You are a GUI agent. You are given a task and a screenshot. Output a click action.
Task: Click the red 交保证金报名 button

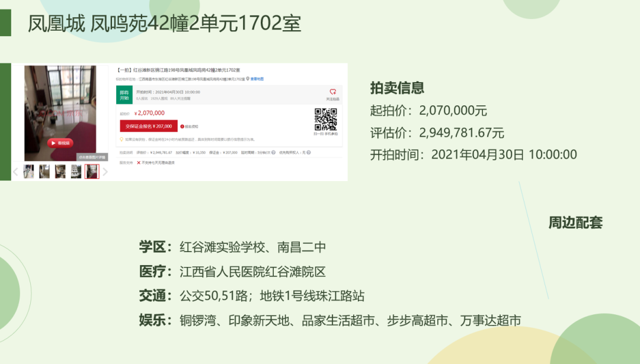click(149, 126)
